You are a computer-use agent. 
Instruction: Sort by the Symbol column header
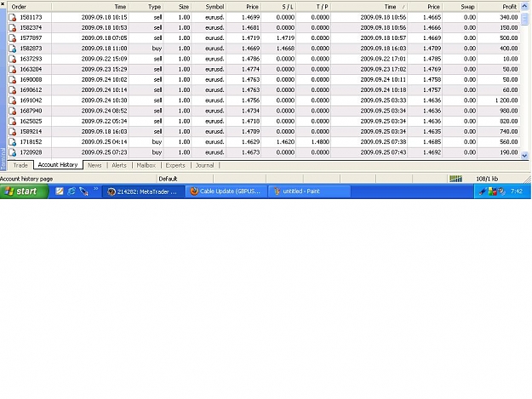pyautogui.click(x=209, y=7)
